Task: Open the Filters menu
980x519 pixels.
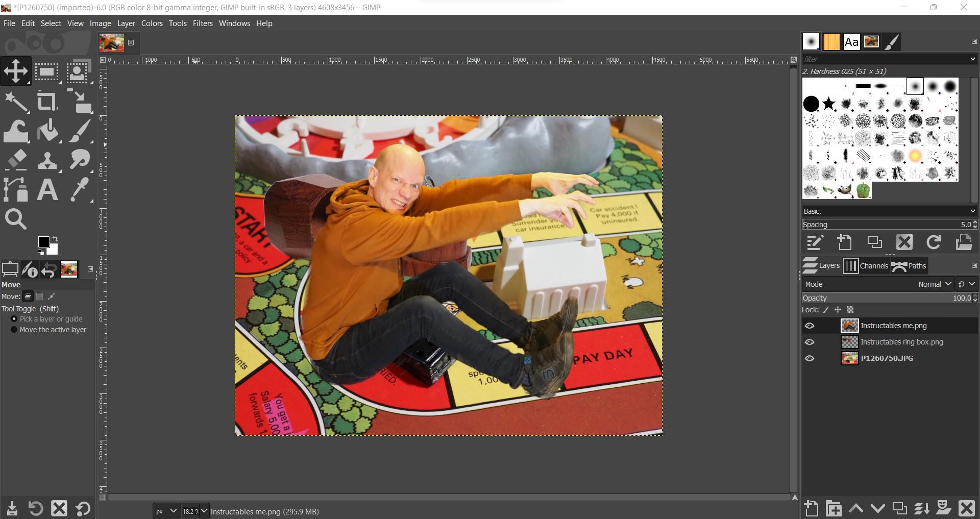Action: (x=203, y=23)
